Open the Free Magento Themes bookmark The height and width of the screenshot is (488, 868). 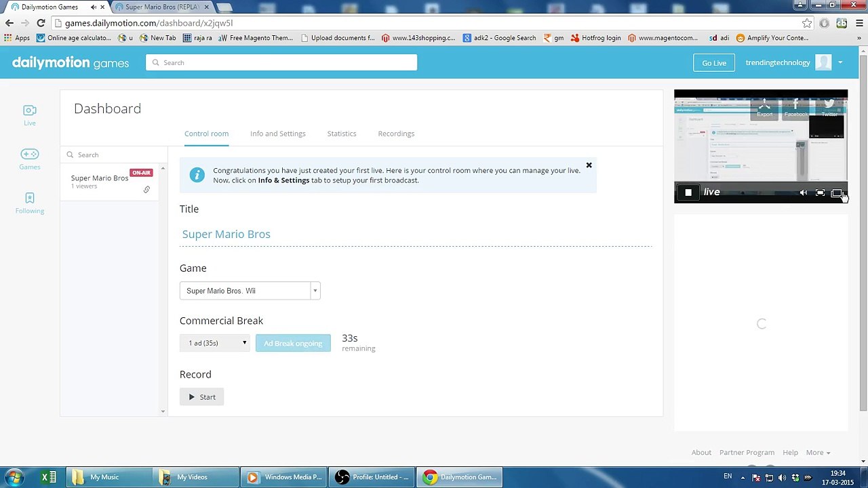pyautogui.click(x=256, y=38)
